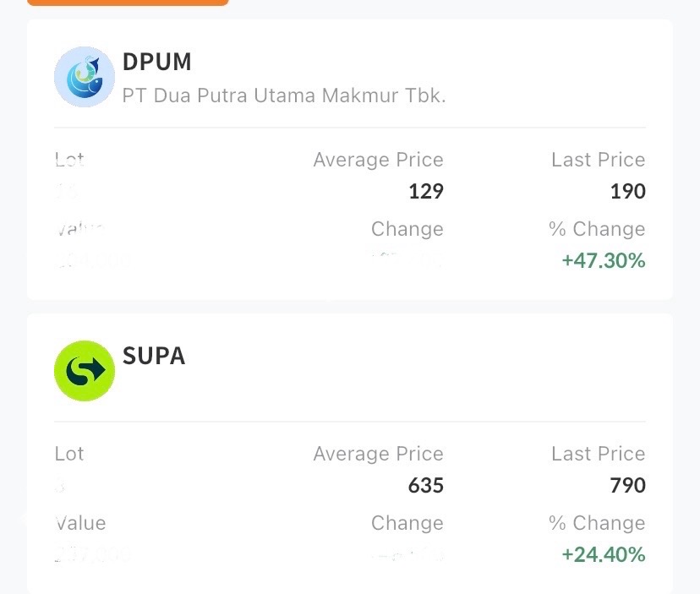Open the DPUM ticker name
This screenshot has width=700, height=594.
(157, 62)
